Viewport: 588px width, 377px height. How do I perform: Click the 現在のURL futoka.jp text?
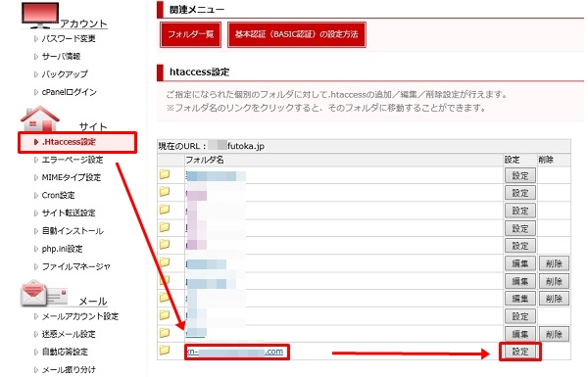click(211, 146)
